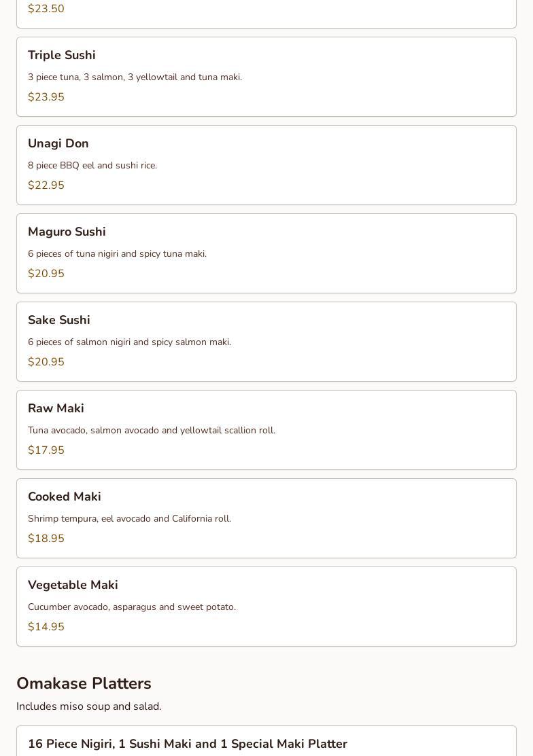Click the "Includes miso soup and salad" note
The height and width of the screenshot is (756, 533).
[89, 706]
